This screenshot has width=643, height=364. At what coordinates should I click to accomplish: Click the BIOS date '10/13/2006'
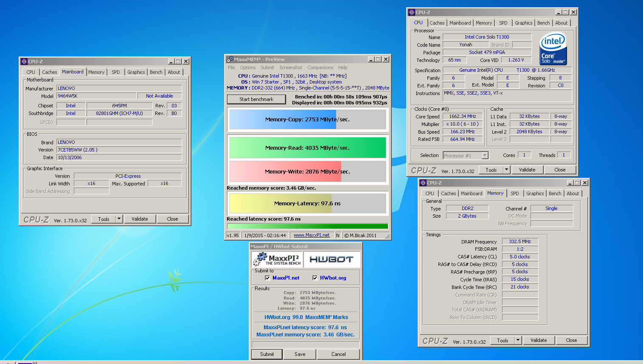[x=119, y=157]
